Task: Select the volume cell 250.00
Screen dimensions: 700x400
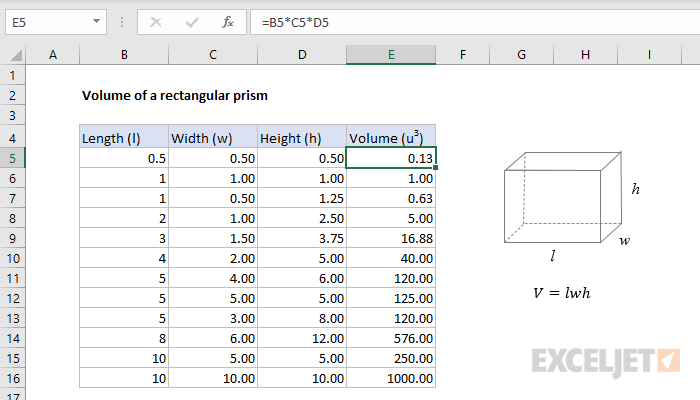Action: tap(391, 358)
